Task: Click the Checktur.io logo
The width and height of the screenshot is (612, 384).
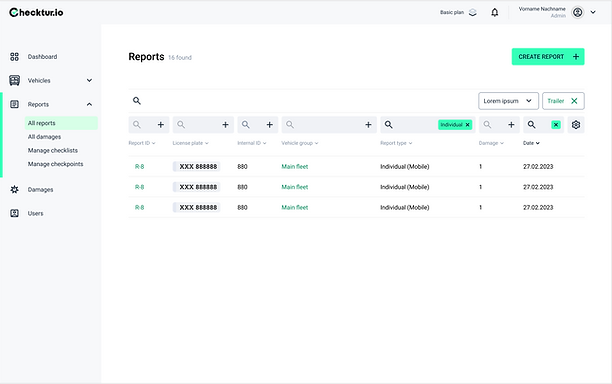Action: pos(36,12)
